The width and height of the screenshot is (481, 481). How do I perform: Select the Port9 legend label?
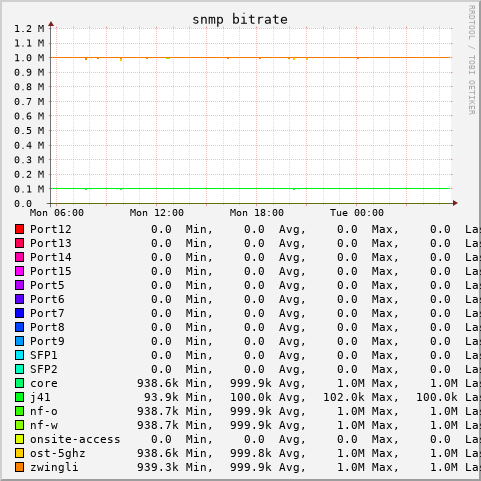47,341
